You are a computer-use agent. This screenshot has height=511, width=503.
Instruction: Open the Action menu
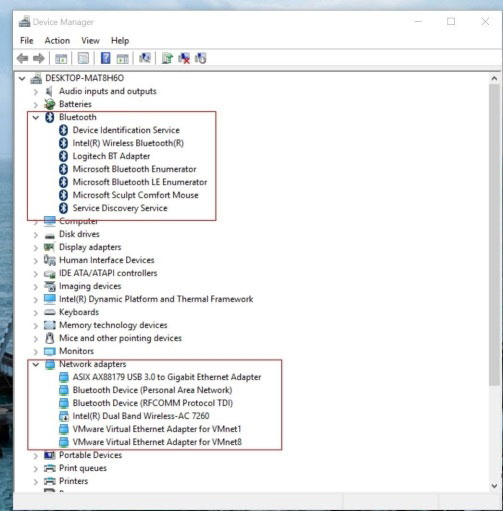(x=57, y=41)
